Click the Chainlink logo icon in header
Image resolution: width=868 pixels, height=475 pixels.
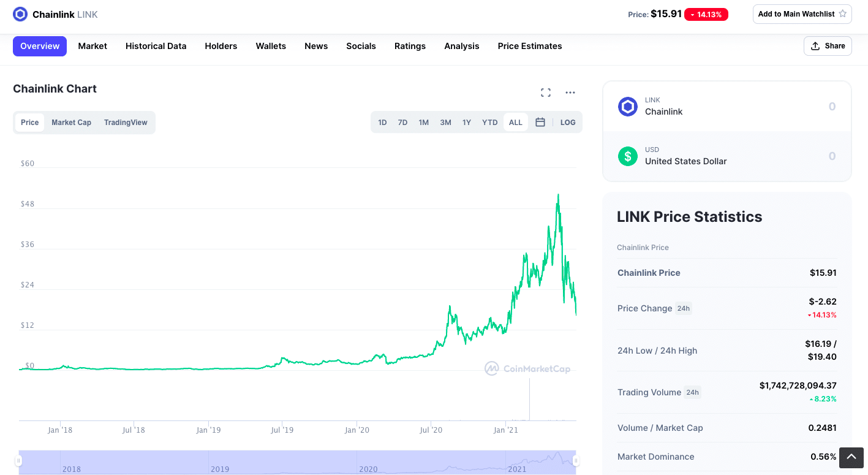(x=20, y=14)
